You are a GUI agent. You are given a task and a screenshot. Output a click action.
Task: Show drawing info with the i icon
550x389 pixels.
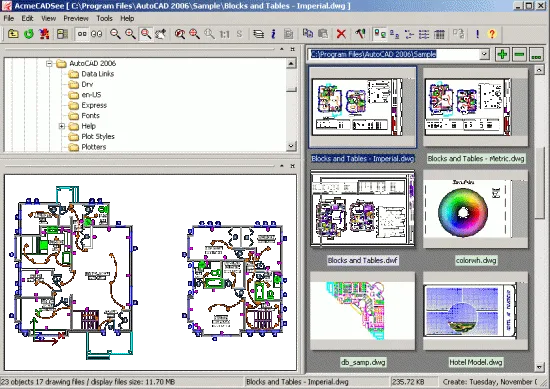(274, 34)
